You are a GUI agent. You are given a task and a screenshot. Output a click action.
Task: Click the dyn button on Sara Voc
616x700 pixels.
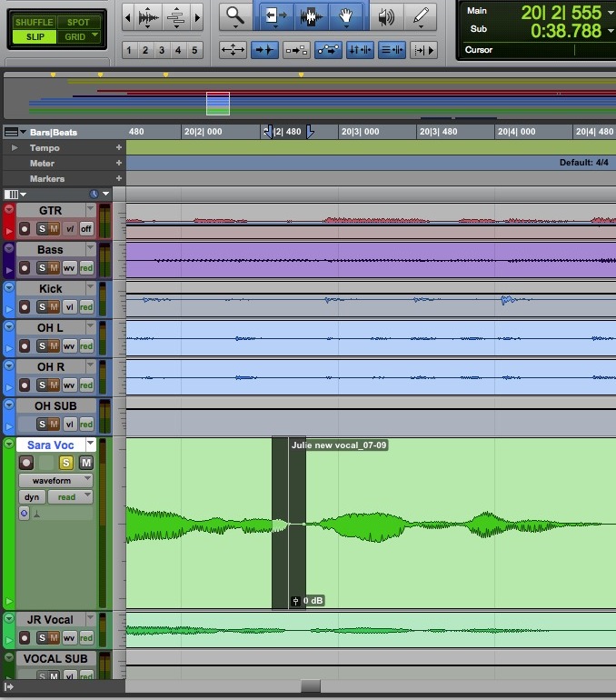click(31, 496)
